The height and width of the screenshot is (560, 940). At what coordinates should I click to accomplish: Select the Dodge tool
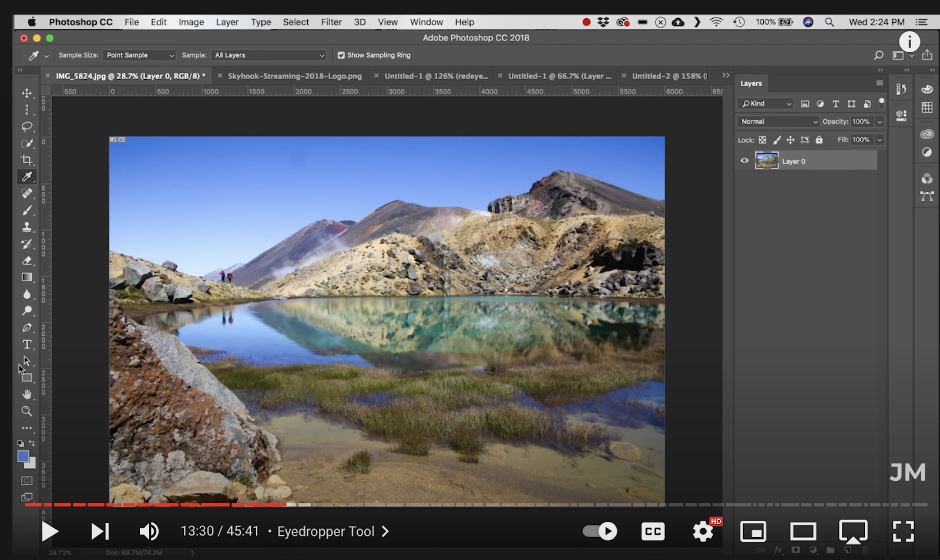tap(27, 311)
